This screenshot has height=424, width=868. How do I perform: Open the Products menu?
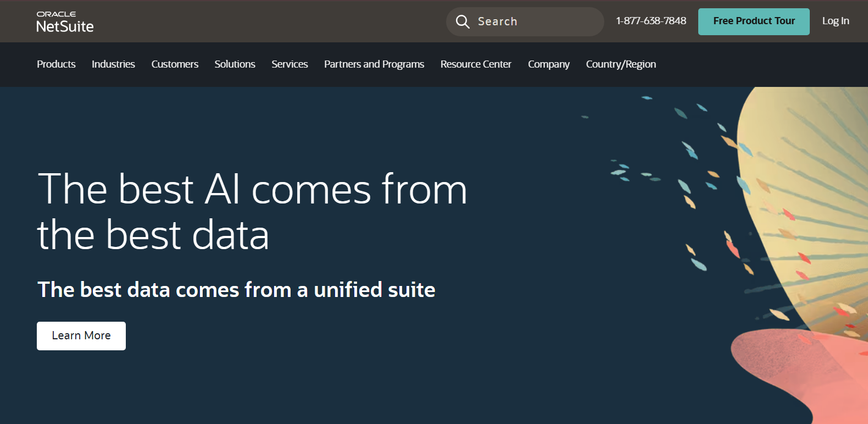pos(56,64)
